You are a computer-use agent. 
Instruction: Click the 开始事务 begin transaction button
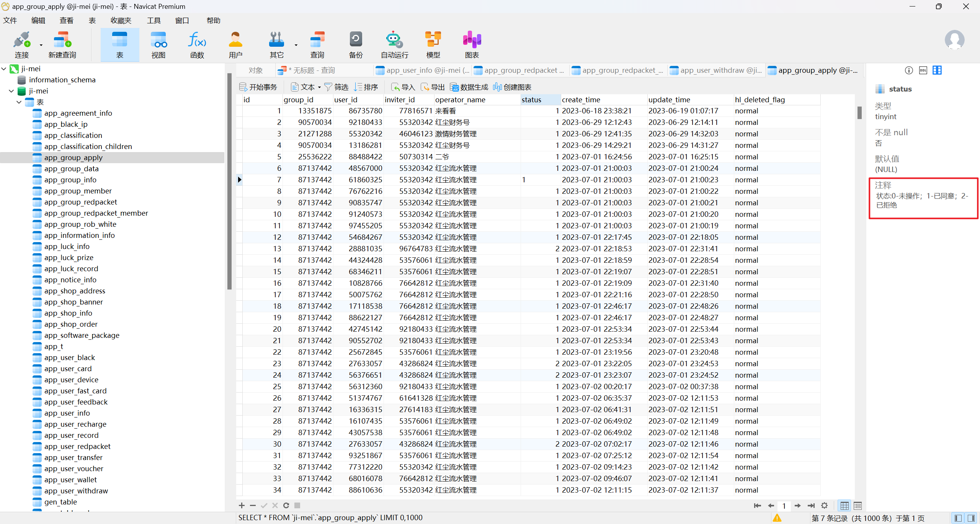tap(258, 87)
